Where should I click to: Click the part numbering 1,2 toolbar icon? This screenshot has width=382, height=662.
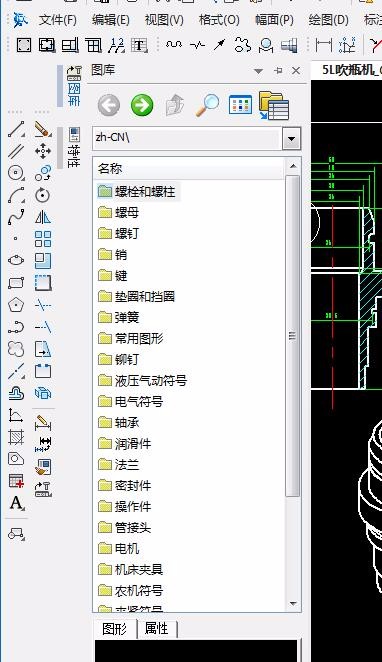coord(116,45)
